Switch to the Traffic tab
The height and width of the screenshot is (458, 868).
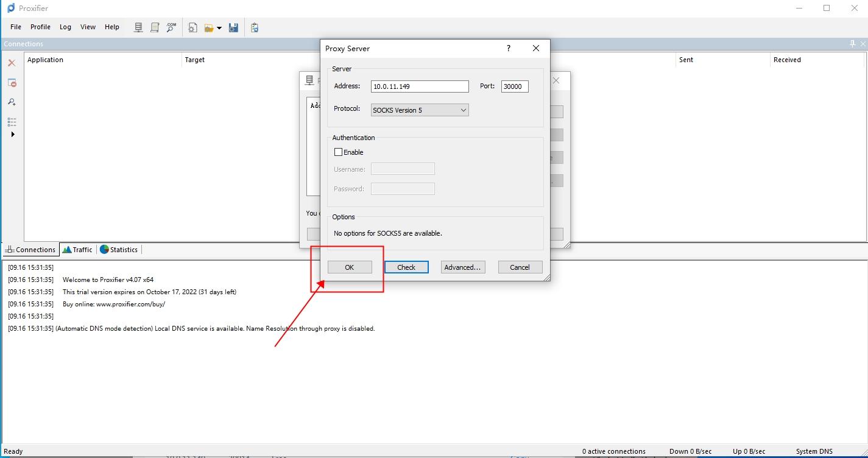pos(77,250)
